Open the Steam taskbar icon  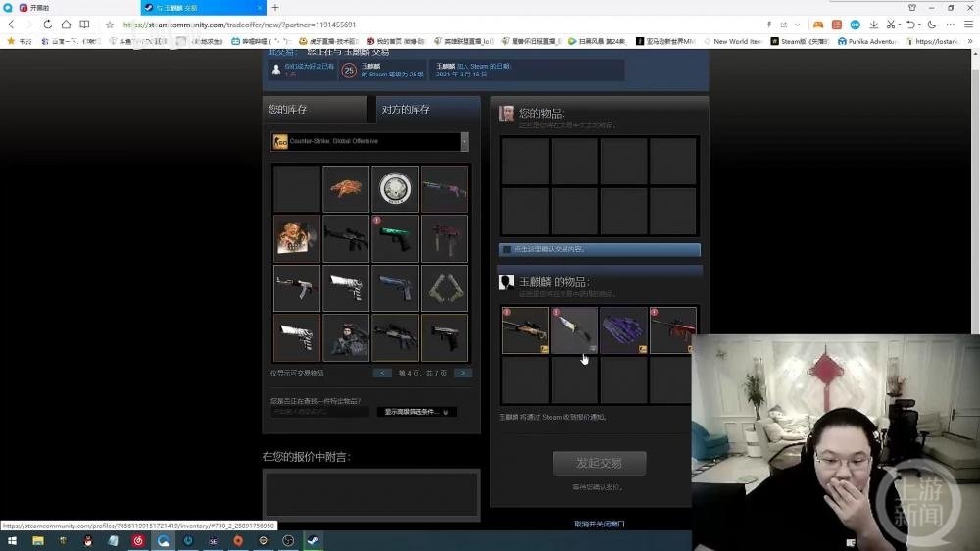(314, 540)
